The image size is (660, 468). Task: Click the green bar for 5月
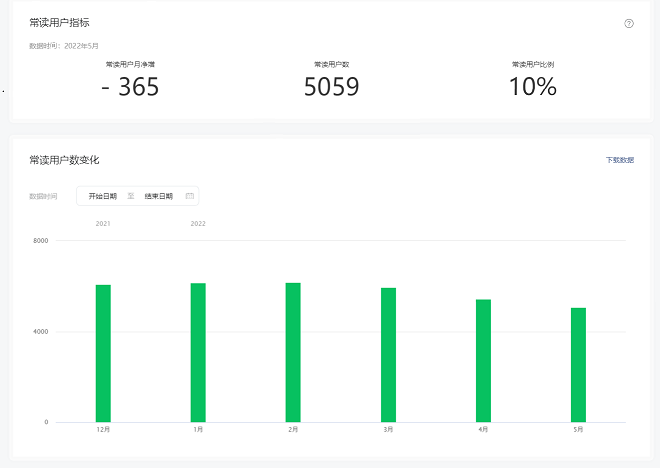click(x=578, y=364)
